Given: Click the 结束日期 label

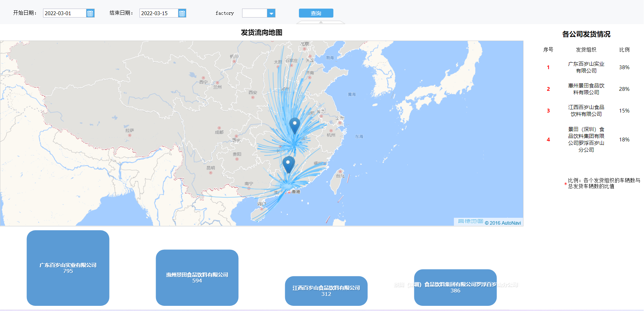Looking at the screenshot, I should click(x=121, y=13).
